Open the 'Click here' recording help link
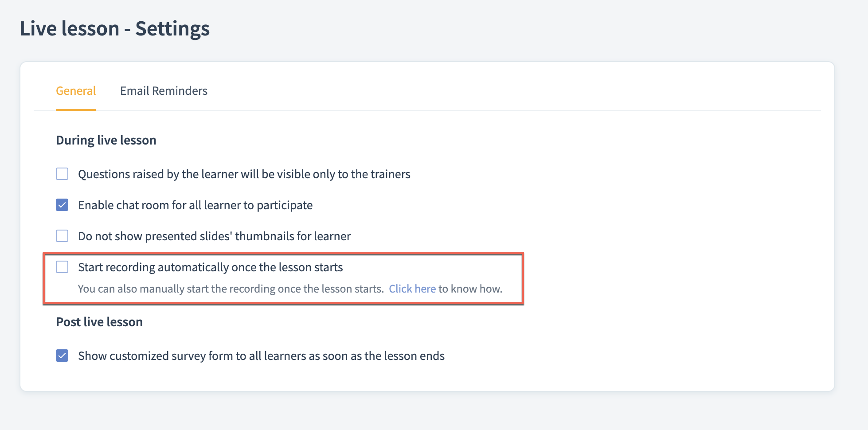 412,289
